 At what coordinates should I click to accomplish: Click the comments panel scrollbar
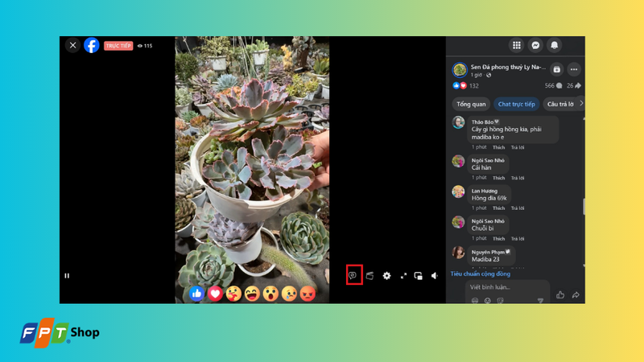click(584, 207)
